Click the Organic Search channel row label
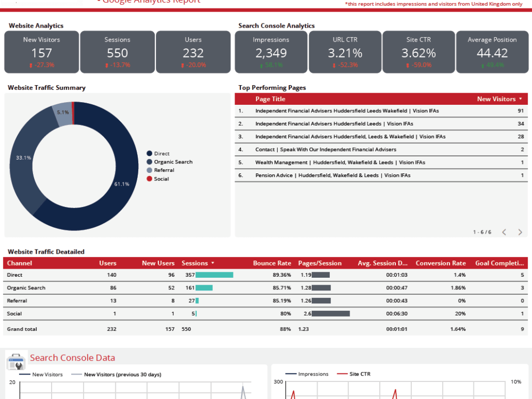This screenshot has height=399, width=532. click(x=26, y=288)
